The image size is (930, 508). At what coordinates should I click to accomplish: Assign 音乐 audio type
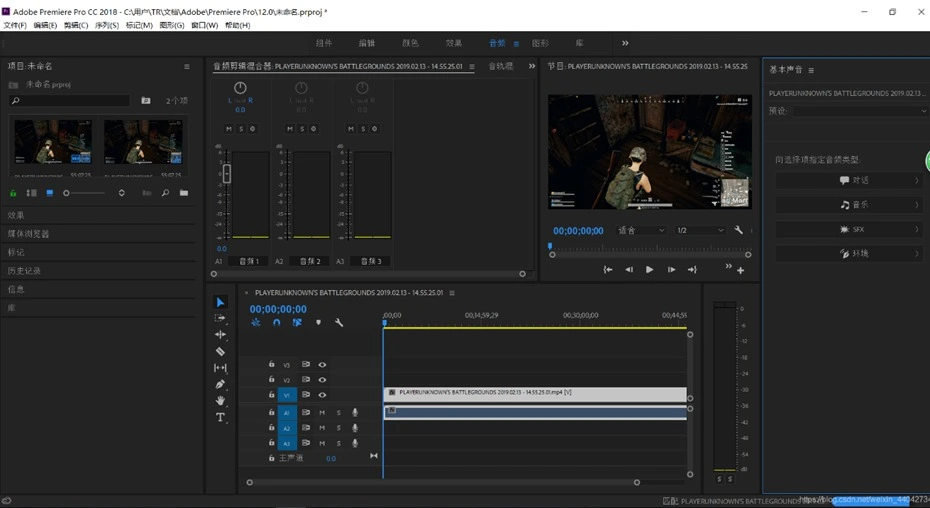[x=849, y=205]
